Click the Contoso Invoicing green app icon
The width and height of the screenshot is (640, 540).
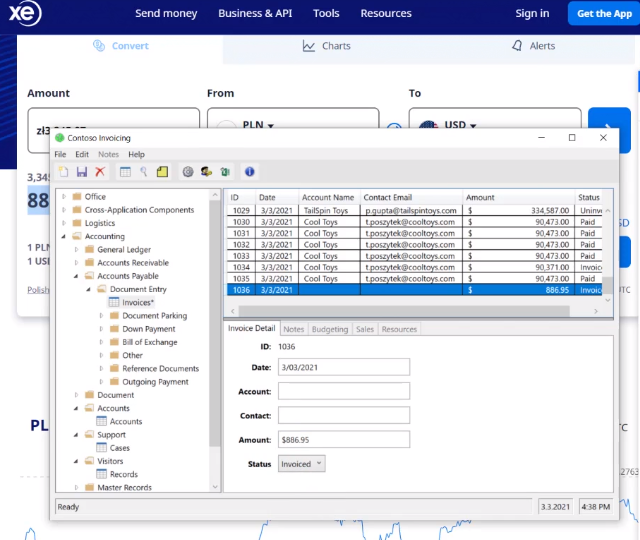click(x=60, y=138)
